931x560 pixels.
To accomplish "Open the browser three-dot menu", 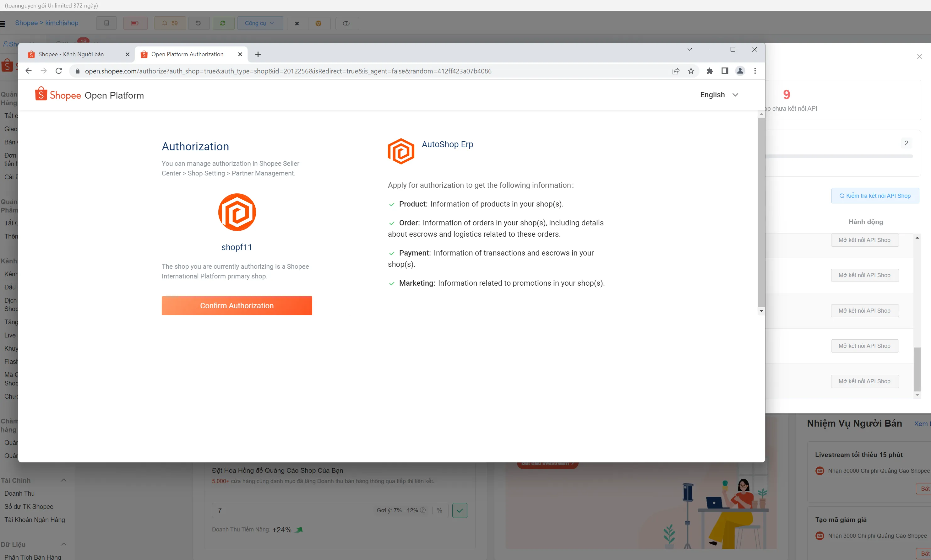I will (755, 71).
